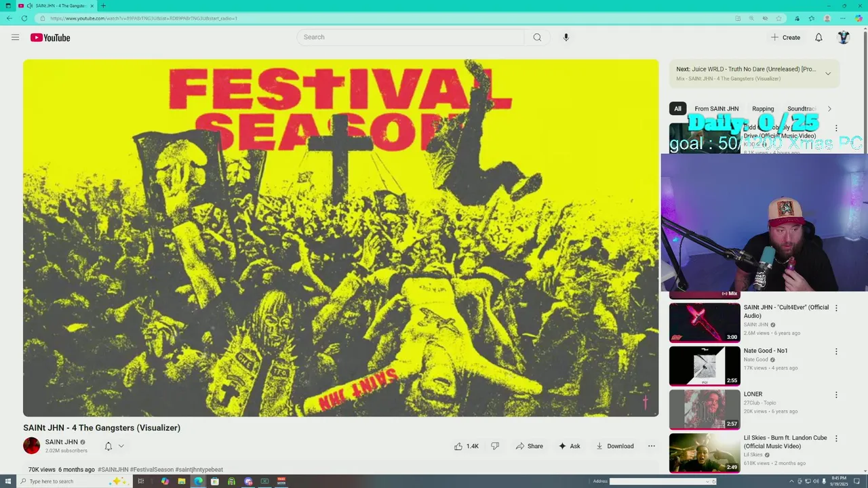This screenshot has height=488, width=868.
Task: Open Edge zoom magnifier icon in address bar
Action: (x=751, y=18)
